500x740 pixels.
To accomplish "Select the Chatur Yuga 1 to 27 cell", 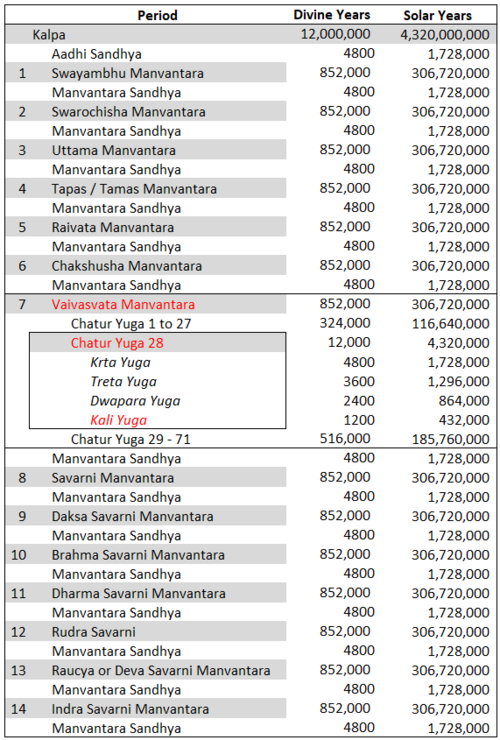I will pos(131,324).
